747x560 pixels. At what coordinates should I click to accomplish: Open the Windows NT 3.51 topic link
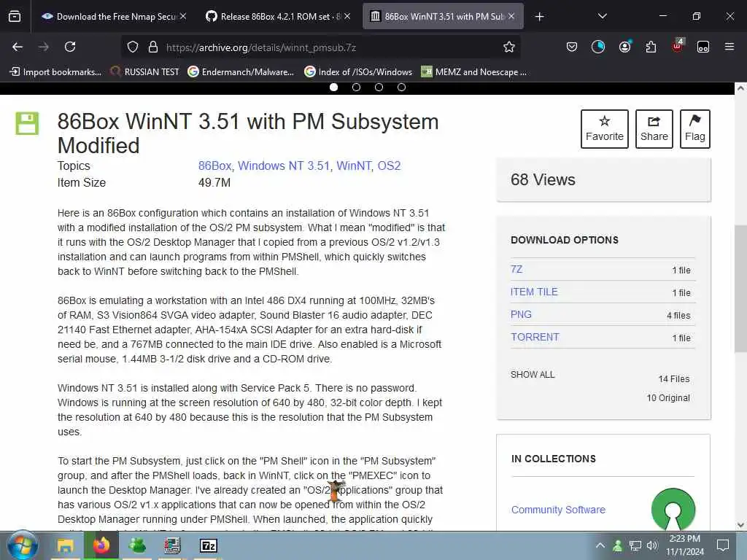tap(284, 166)
